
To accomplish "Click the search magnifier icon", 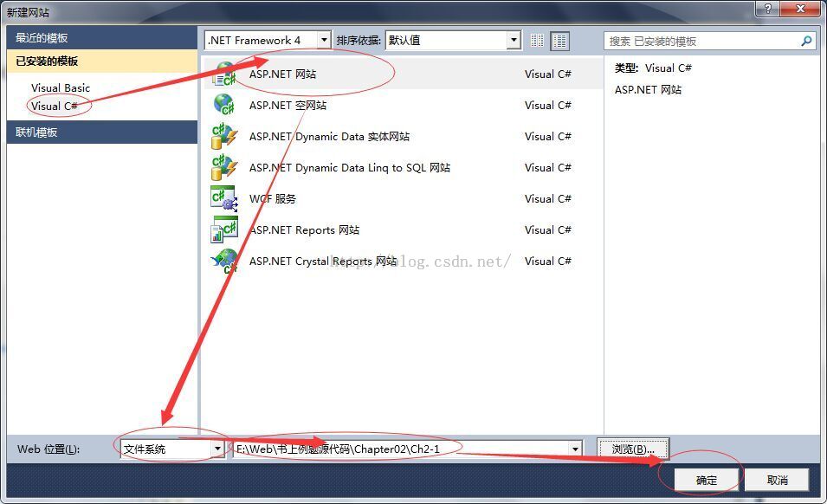I will pos(806,41).
